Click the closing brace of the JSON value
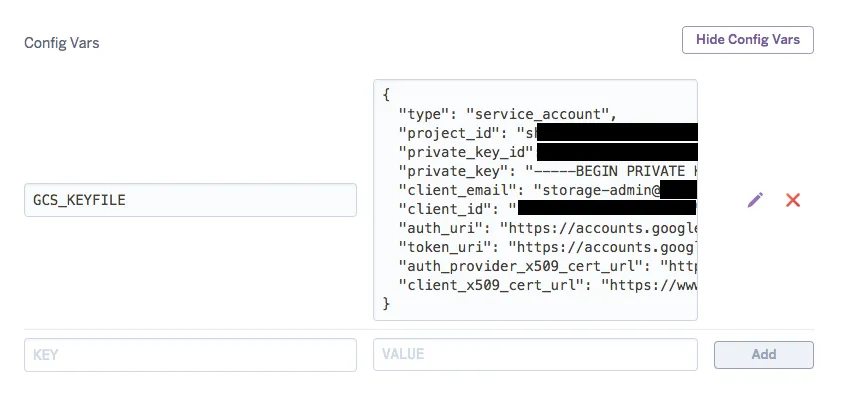The height and width of the screenshot is (410, 855). [386, 304]
